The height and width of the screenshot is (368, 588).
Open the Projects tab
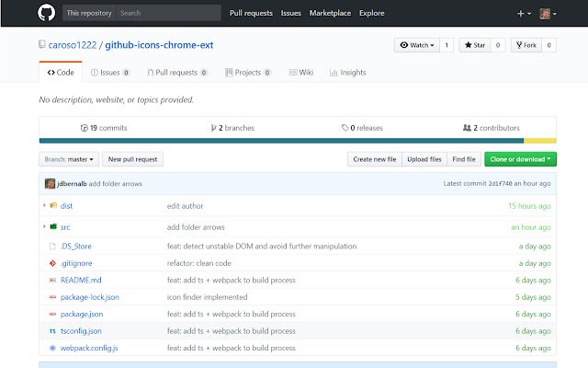pos(248,72)
